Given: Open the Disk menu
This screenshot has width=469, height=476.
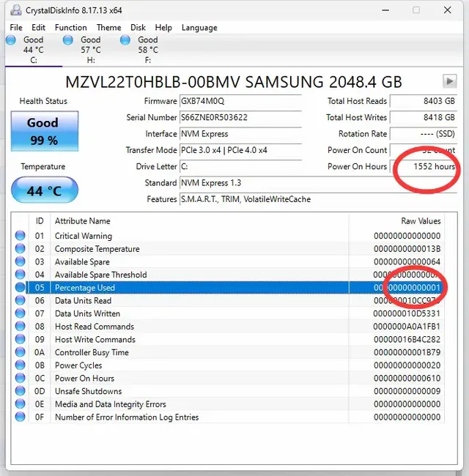Looking at the screenshot, I should coord(138,28).
